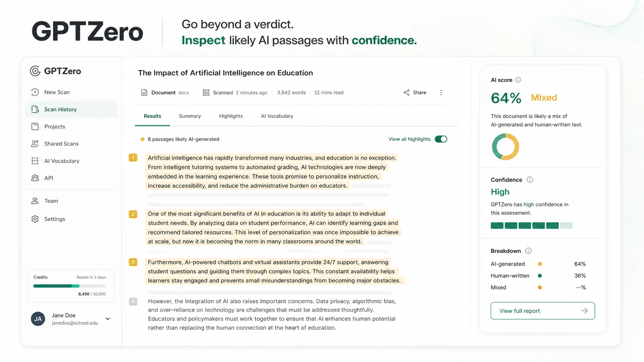The image size is (644, 362).
Task: Click the View full report button
Action: coord(543,311)
